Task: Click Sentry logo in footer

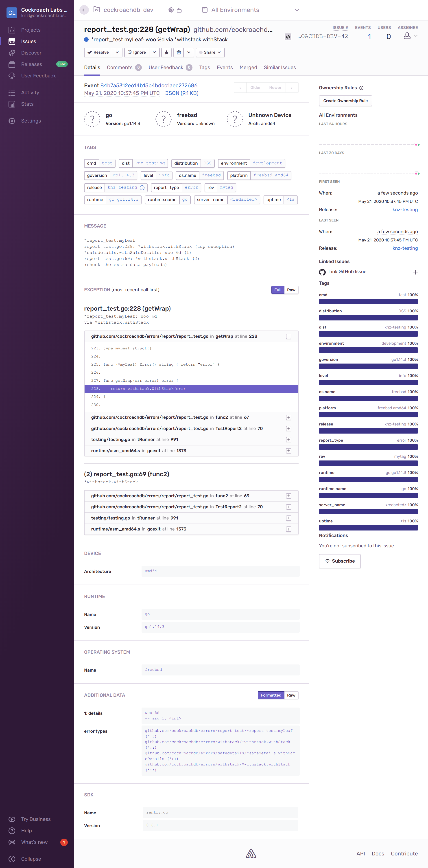Action: click(251, 853)
